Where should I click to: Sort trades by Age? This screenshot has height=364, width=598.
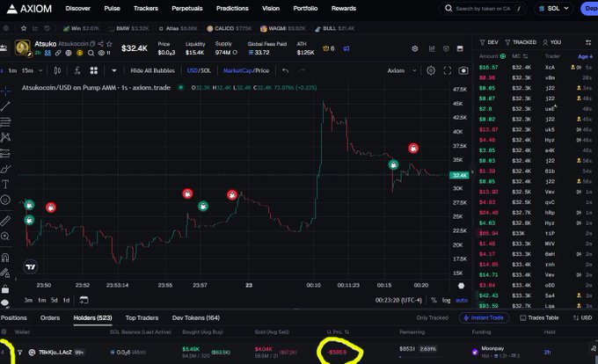pos(585,56)
